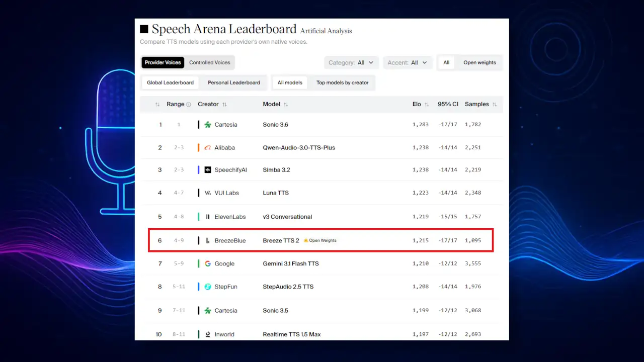Viewport: 644px width, 362px height.
Task: Click the Samples column header label
Action: (477, 105)
